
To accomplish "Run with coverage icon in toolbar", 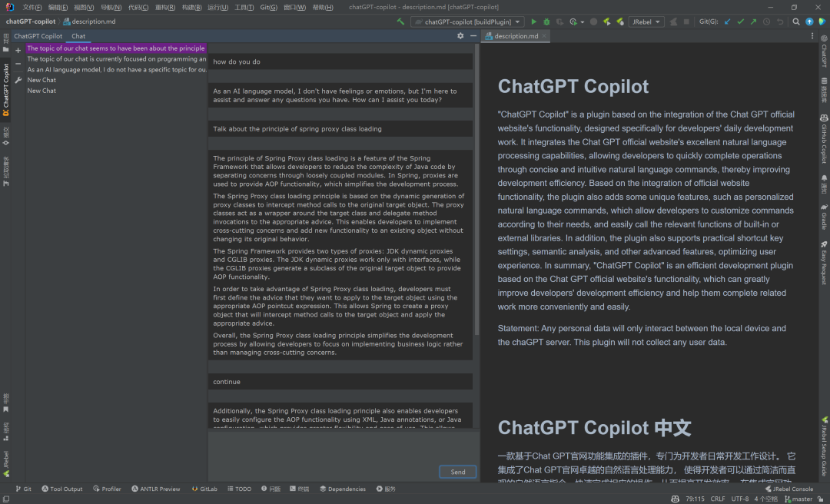I will pos(559,22).
